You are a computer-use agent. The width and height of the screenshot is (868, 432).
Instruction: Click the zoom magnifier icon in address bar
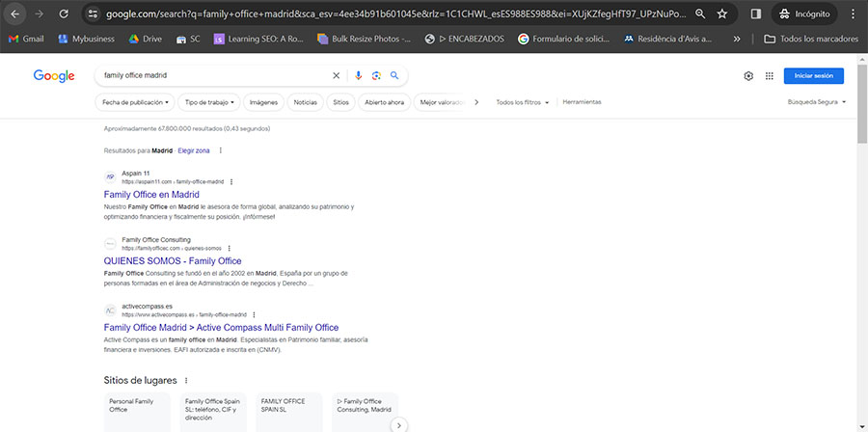(x=700, y=13)
